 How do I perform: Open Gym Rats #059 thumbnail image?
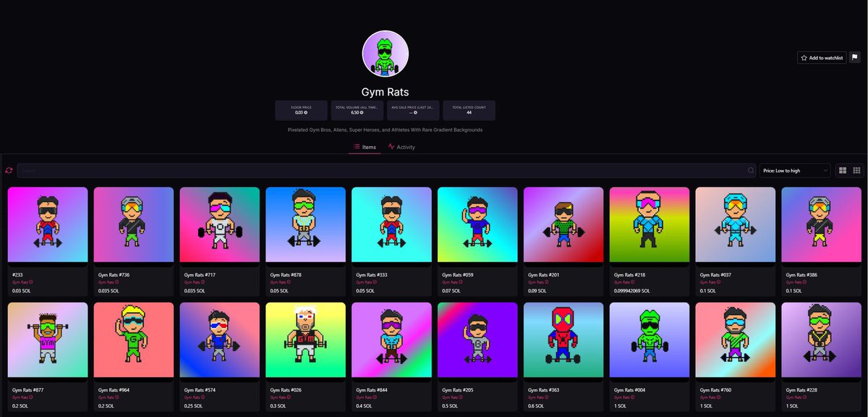(478, 224)
